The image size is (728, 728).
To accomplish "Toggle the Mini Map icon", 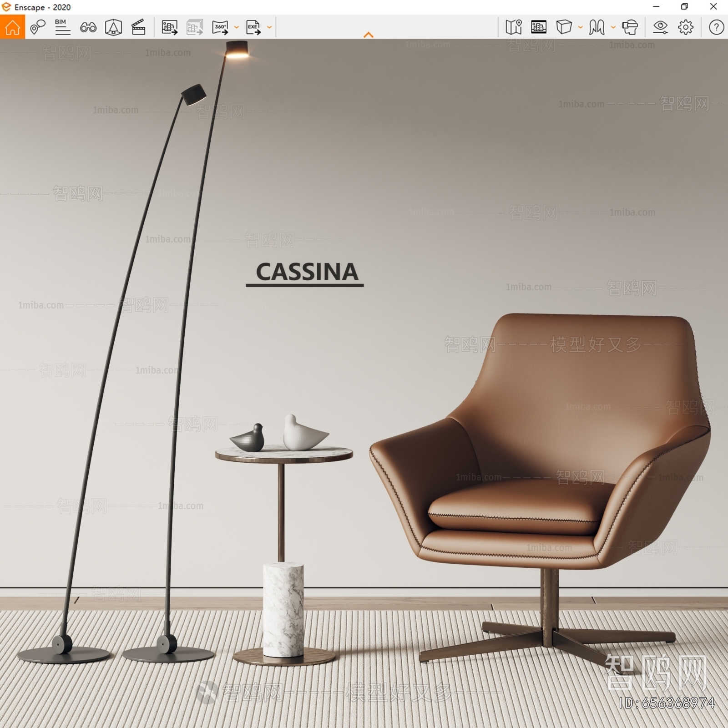I will coord(513,27).
